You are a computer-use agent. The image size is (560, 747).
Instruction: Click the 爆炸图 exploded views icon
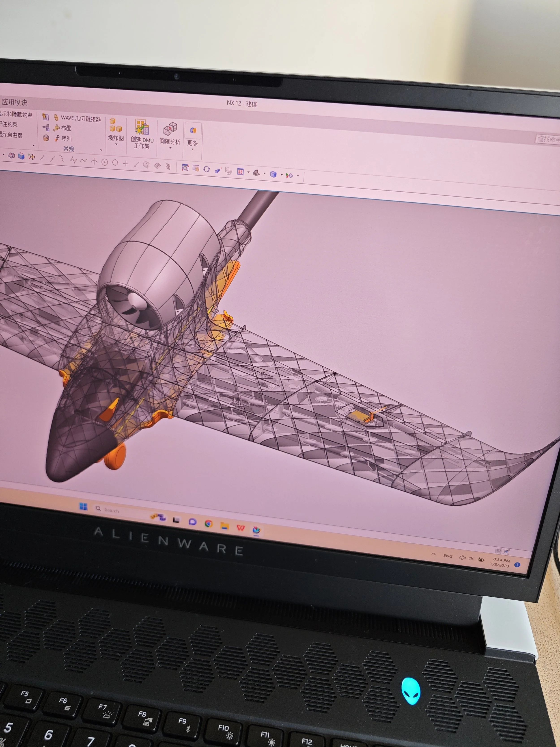115,126
